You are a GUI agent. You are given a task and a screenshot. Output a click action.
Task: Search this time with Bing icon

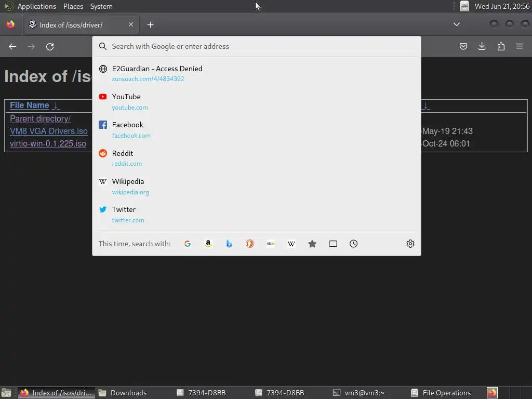229,244
